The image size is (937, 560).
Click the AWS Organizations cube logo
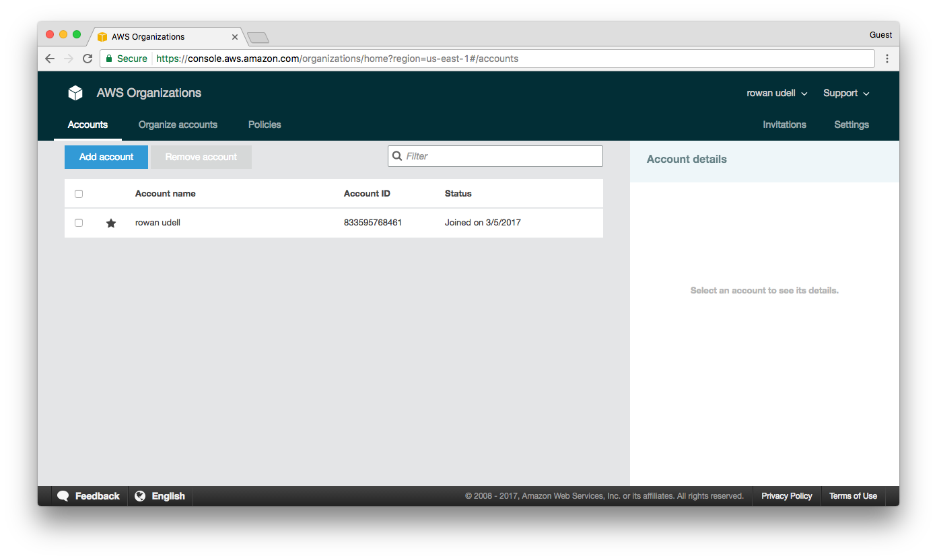(x=75, y=93)
